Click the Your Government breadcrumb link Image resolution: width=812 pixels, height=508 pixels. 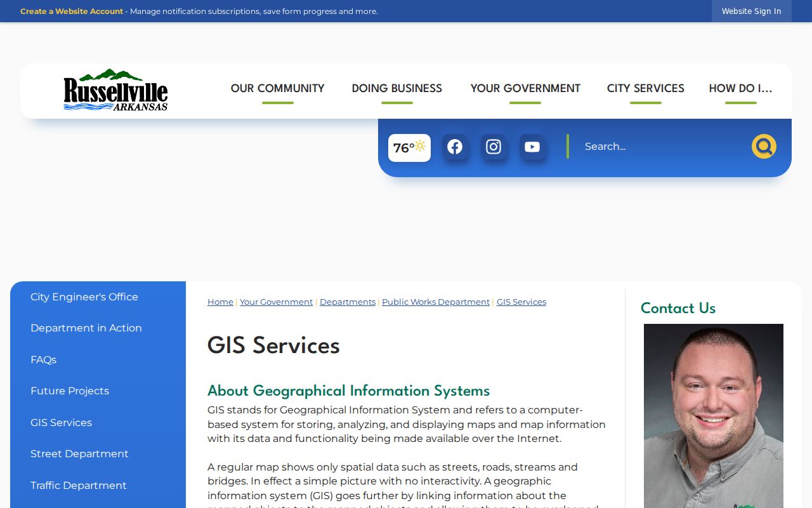276,302
